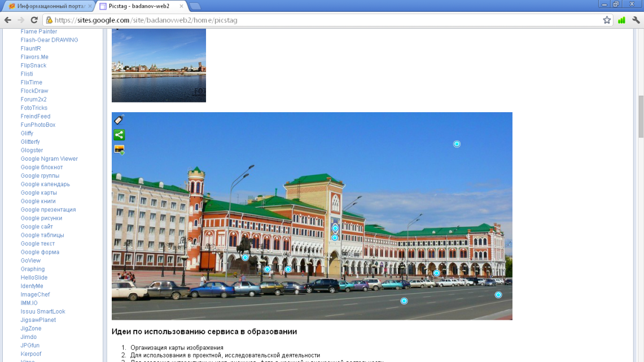Click the vertical page scrollbar thumb
This screenshot has width=644, height=362.
(641, 117)
